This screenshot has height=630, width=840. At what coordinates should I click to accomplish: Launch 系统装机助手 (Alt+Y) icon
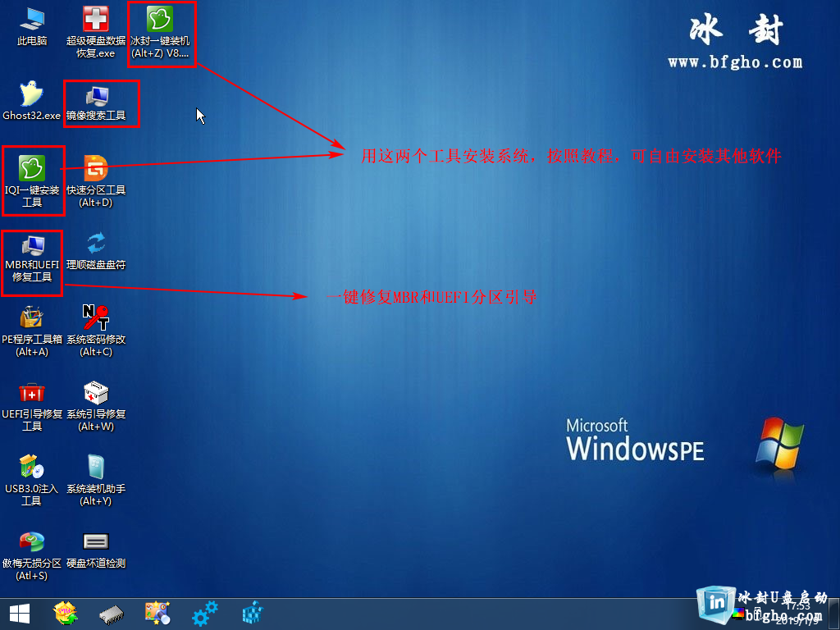point(96,480)
